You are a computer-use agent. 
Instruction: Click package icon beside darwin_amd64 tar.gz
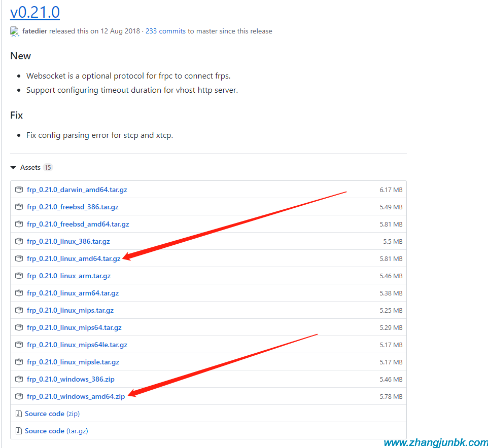coord(19,190)
